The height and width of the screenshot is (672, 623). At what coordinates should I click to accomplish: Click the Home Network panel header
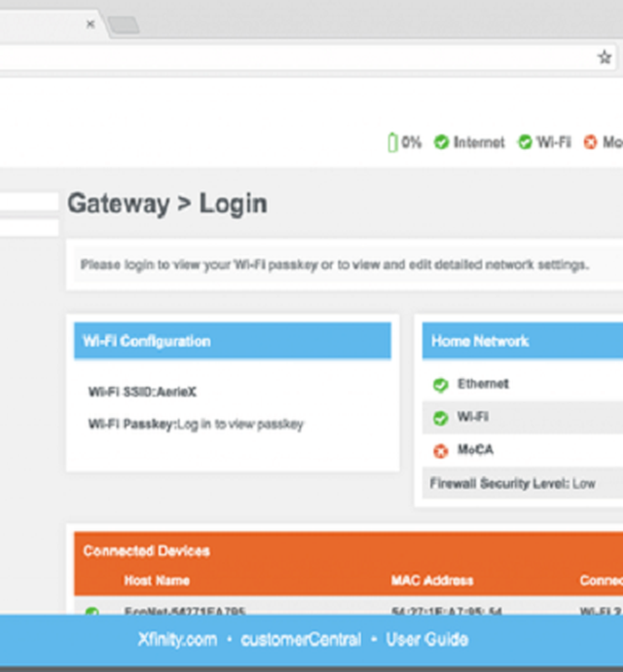pos(523,341)
